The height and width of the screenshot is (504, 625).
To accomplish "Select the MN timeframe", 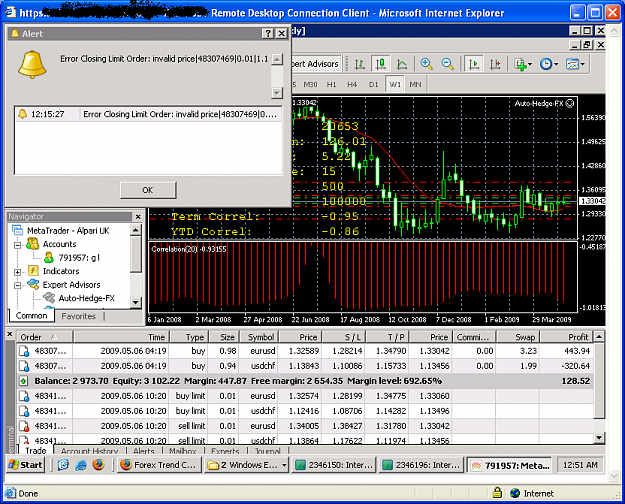I will tap(415, 84).
